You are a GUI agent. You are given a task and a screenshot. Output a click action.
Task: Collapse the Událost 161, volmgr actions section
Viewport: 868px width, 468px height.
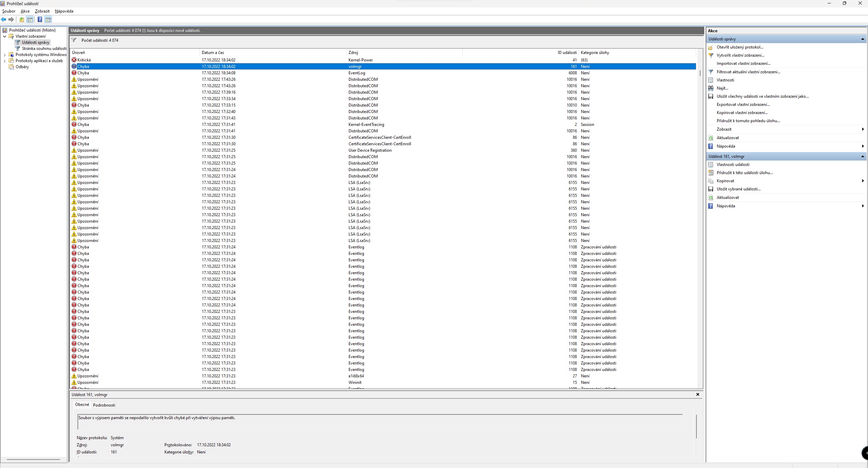862,156
